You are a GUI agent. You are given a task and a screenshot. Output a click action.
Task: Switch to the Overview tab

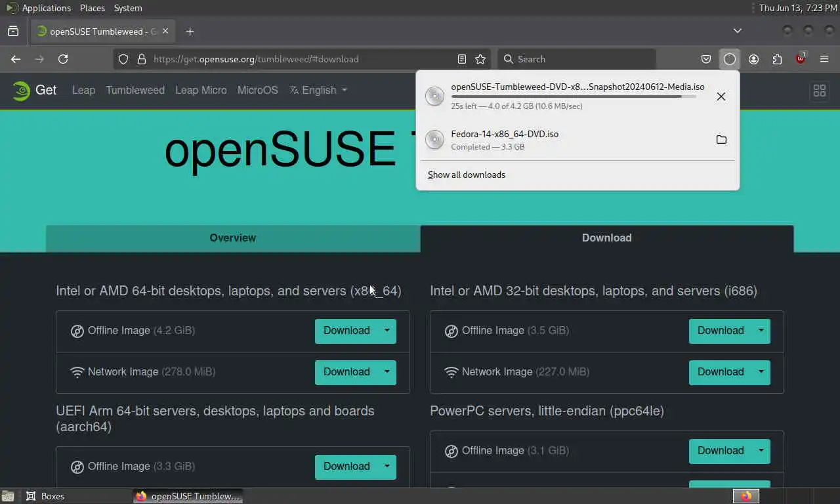(233, 238)
